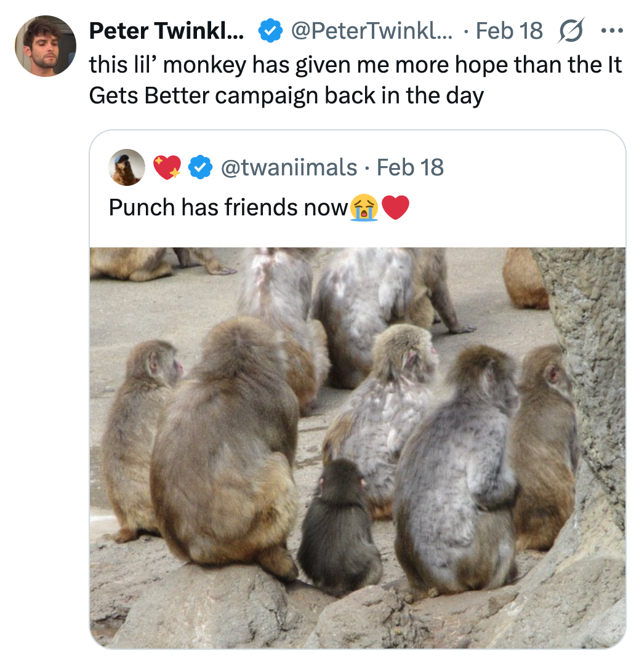Open the @twaniimals handle

pos(289,167)
